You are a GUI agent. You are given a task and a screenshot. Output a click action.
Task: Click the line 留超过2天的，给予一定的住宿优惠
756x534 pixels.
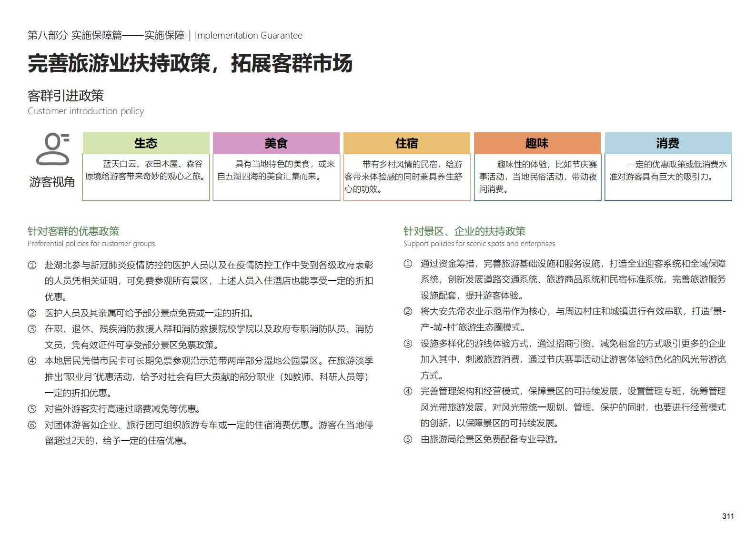click(116, 441)
